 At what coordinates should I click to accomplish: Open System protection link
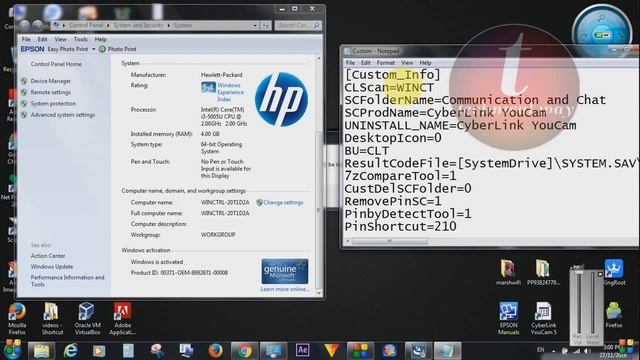(53, 104)
